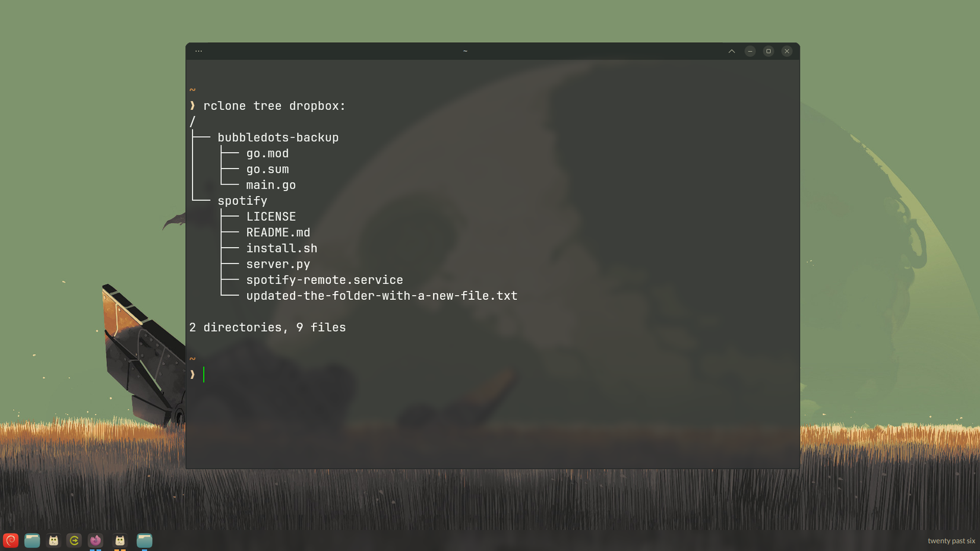Screen dimensions: 980x551
Task: Click the 'bubbledots-backup' directory name
Action: click(x=278, y=138)
